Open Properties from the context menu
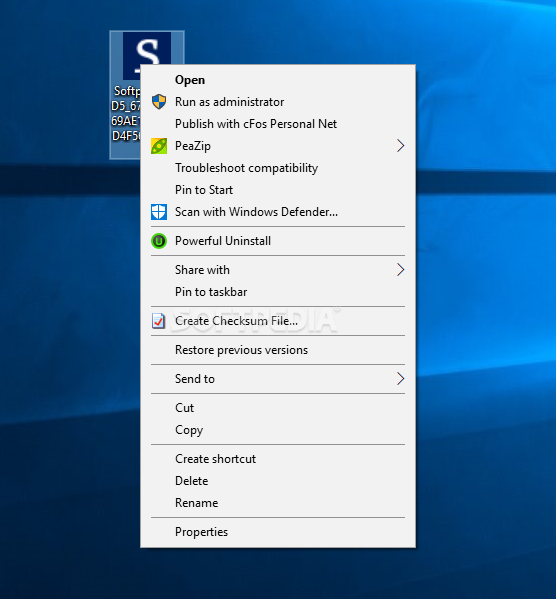 278,532
